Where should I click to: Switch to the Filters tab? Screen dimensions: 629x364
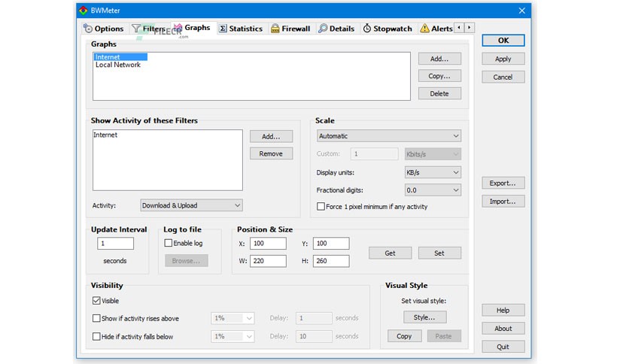(149, 29)
